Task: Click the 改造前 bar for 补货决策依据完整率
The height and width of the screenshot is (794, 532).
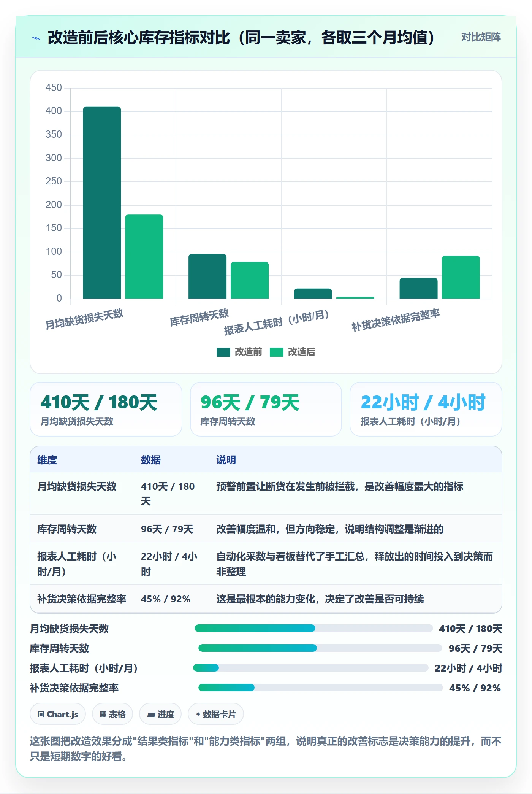Action: coord(418,288)
